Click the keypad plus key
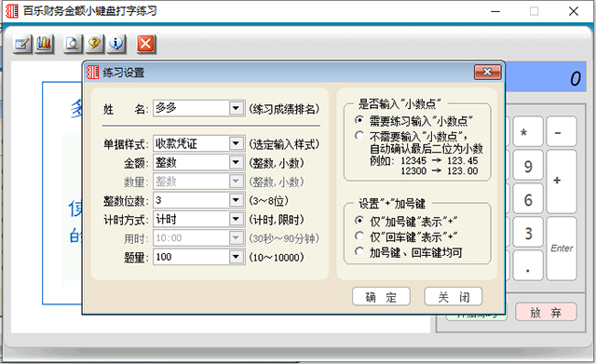 tap(562, 182)
